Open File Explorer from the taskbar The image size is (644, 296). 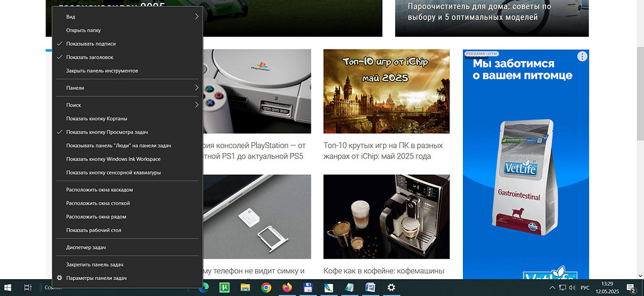246,287
